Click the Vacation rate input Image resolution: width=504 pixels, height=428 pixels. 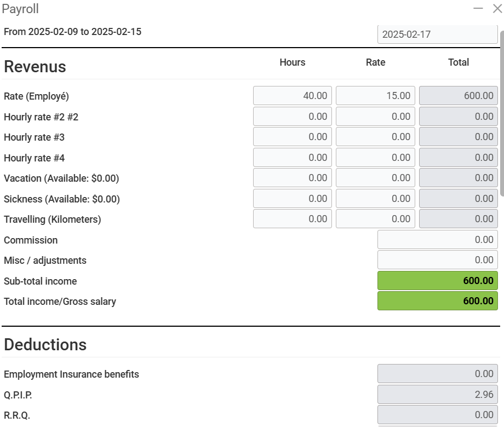pos(375,178)
